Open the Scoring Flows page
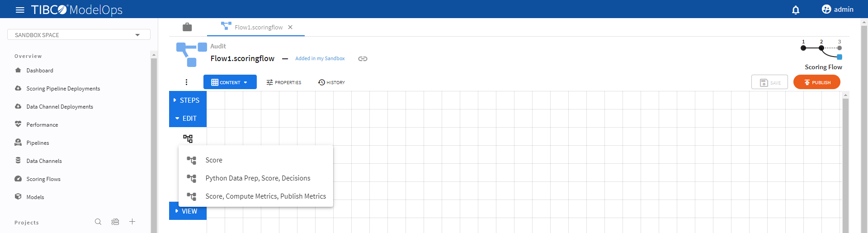Screen dimensions: 868x233 [43, 179]
